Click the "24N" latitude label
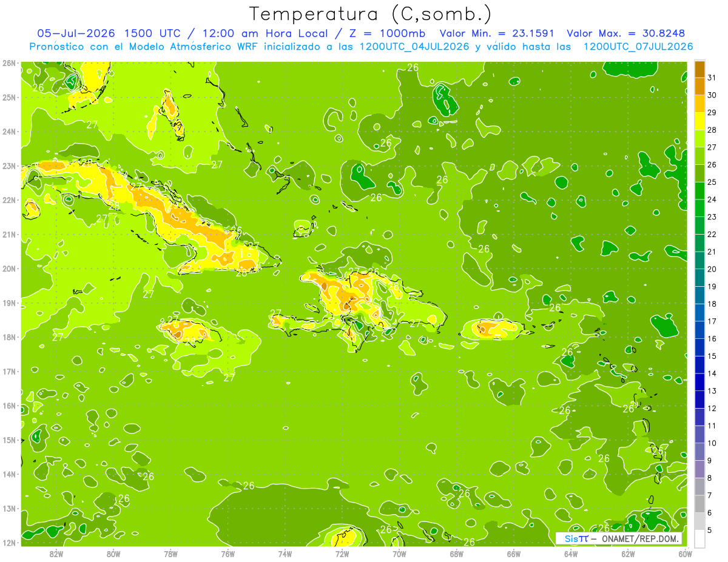The image size is (728, 562). [x=8, y=132]
